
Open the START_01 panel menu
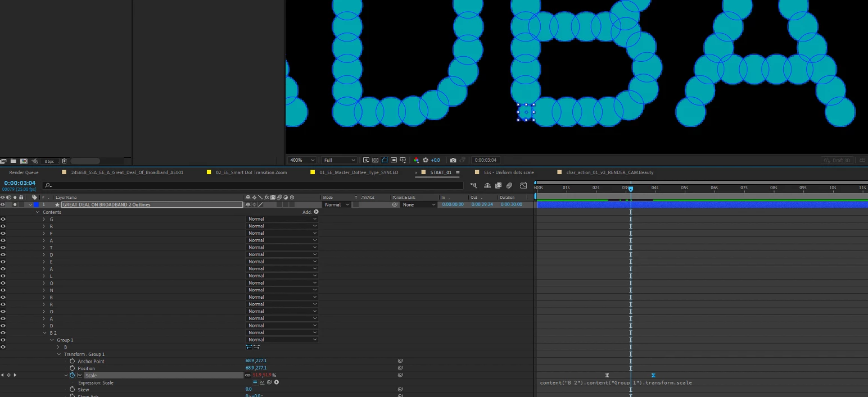point(458,172)
